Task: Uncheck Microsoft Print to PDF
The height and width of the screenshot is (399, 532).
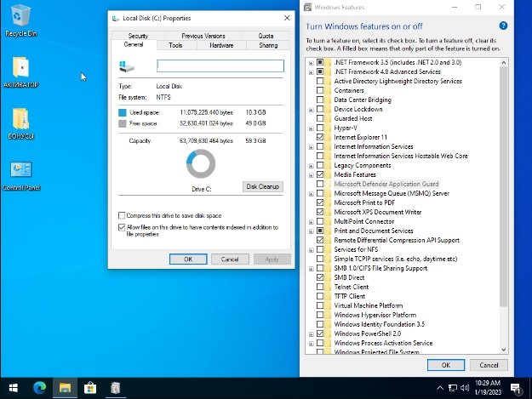Action: point(319,202)
